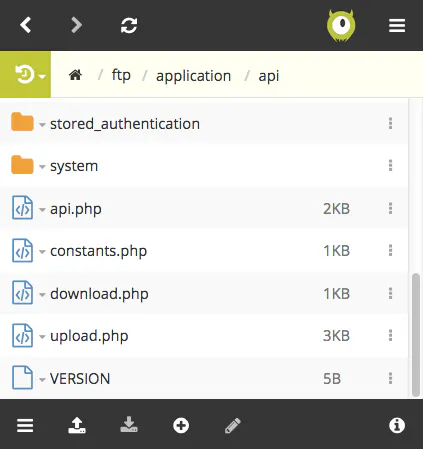This screenshot has height=449, width=423.
Task: Click the pencil edit icon
Action: tap(233, 426)
